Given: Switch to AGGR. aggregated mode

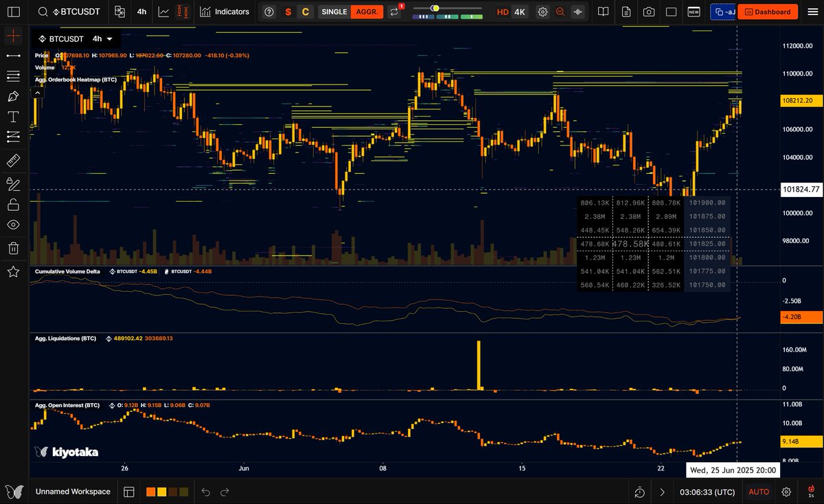Looking at the screenshot, I should 367,12.
